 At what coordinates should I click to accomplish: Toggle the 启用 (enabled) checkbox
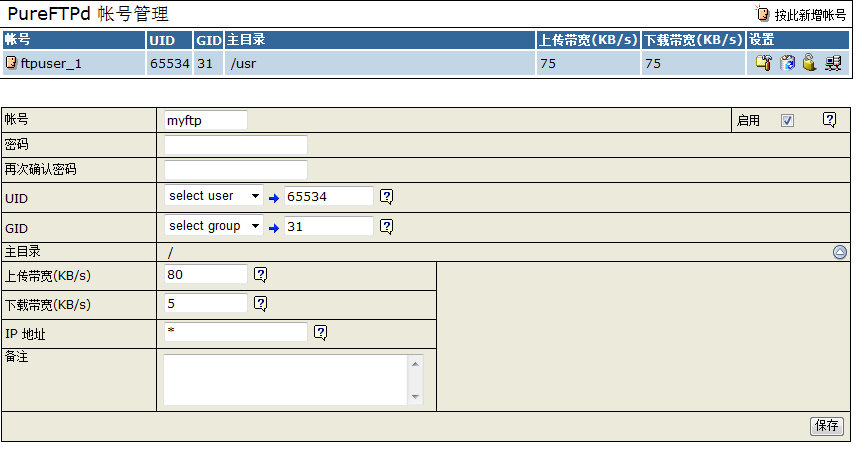787,120
